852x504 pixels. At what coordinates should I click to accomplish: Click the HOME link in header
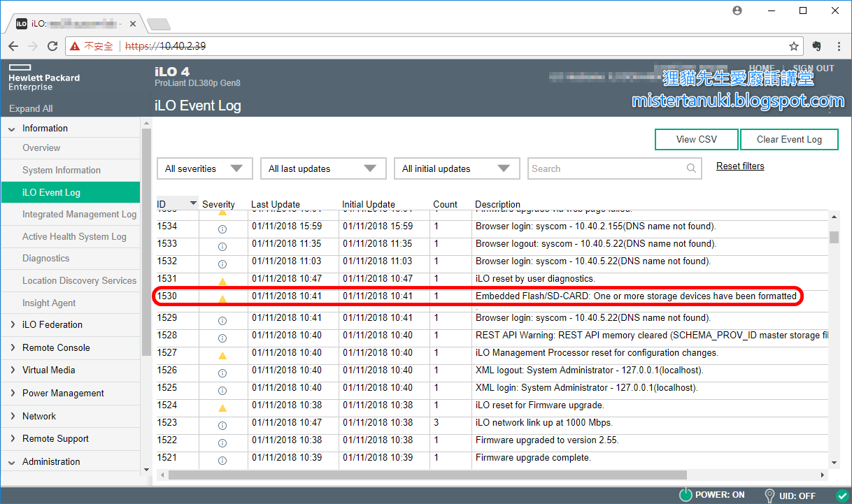point(762,69)
